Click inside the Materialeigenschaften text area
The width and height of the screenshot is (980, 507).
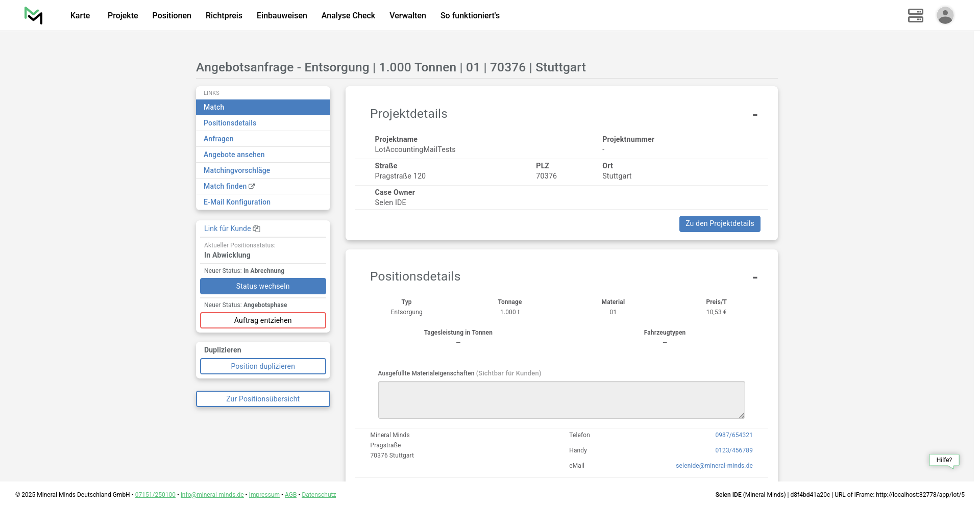[561, 400]
